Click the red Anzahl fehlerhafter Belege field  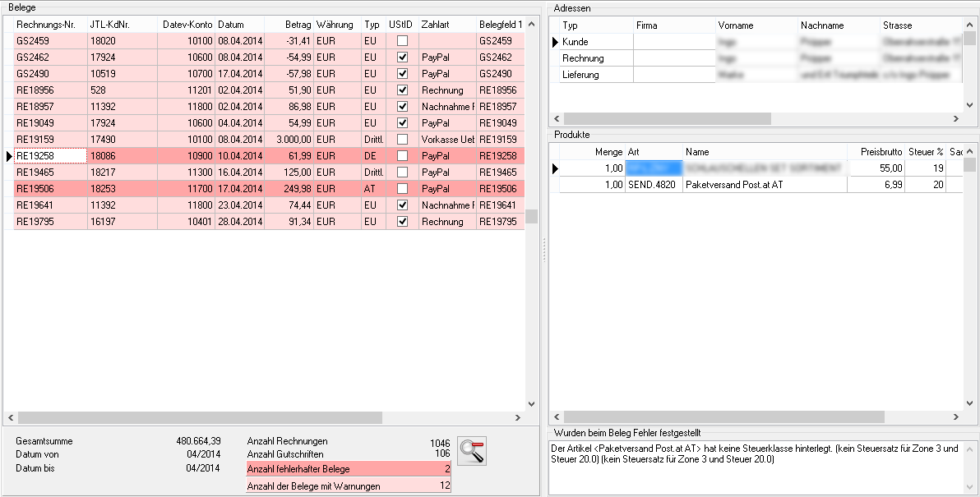pyautogui.click(x=349, y=469)
